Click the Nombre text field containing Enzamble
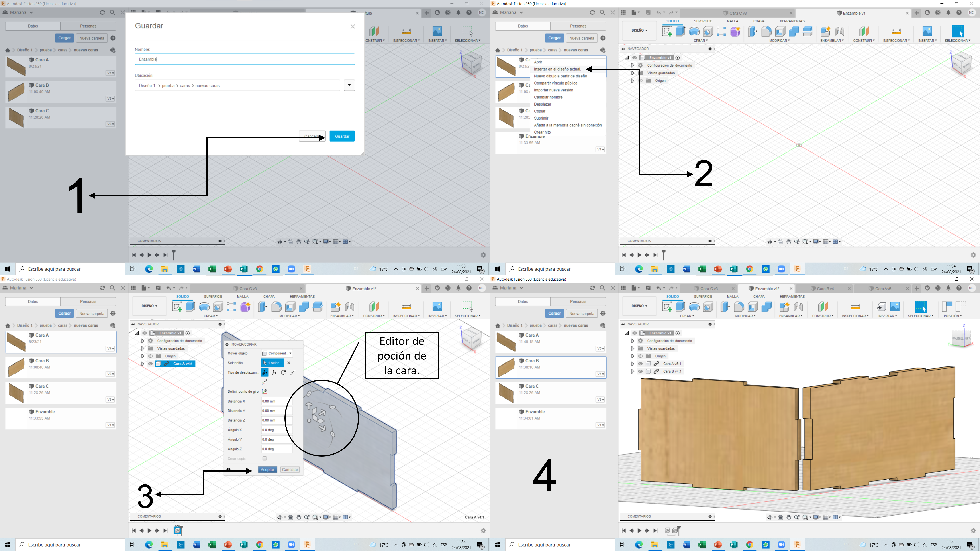The width and height of the screenshot is (980, 551). (x=245, y=59)
